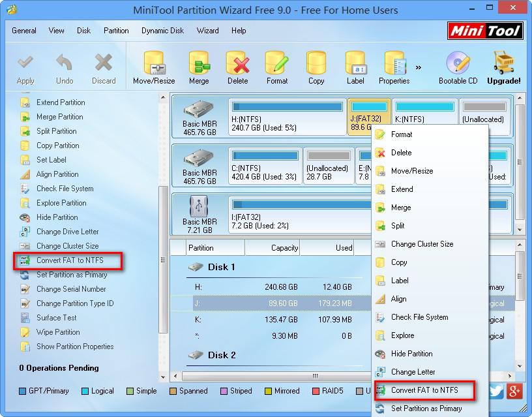Image resolution: width=532 pixels, height=417 pixels.
Task: Click the Change Serial Number sidebar icon
Action: pyautogui.click(x=25, y=289)
